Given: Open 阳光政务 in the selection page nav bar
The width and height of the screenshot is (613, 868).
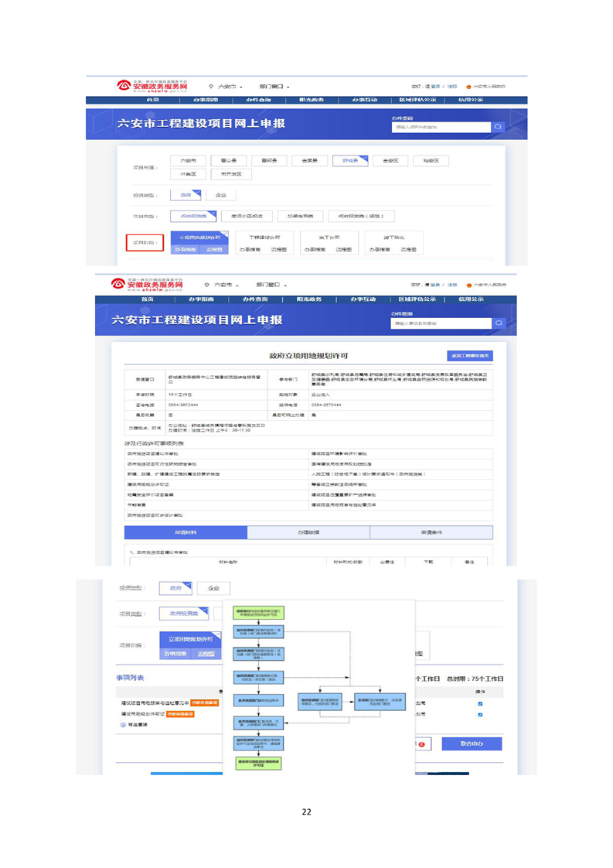Looking at the screenshot, I should (x=312, y=101).
